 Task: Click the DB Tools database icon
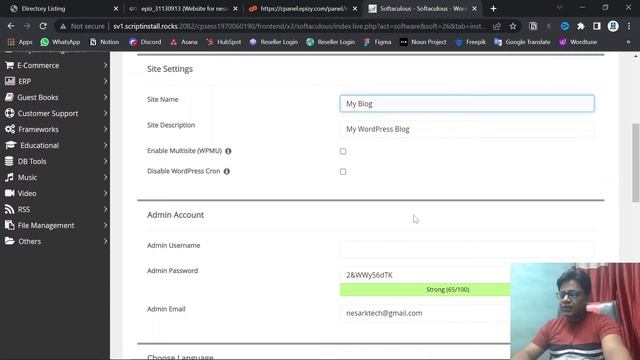click(9, 161)
